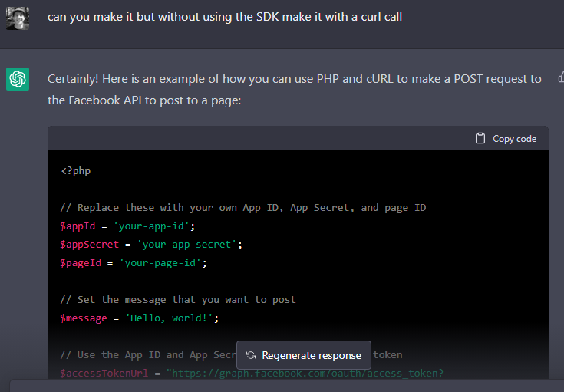Click the message input box at bottom
The width and height of the screenshot is (564, 392).
pos(287,386)
